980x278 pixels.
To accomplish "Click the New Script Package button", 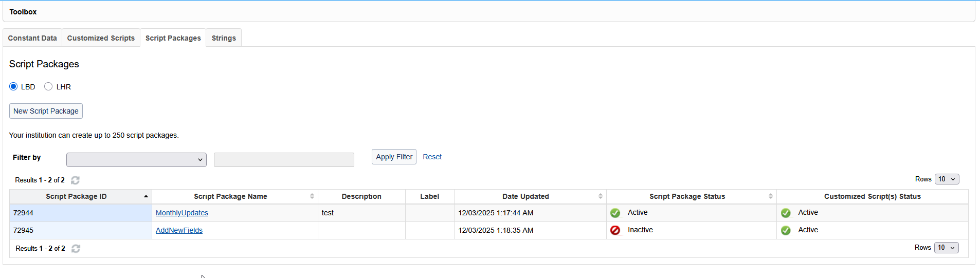I will click(x=46, y=111).
